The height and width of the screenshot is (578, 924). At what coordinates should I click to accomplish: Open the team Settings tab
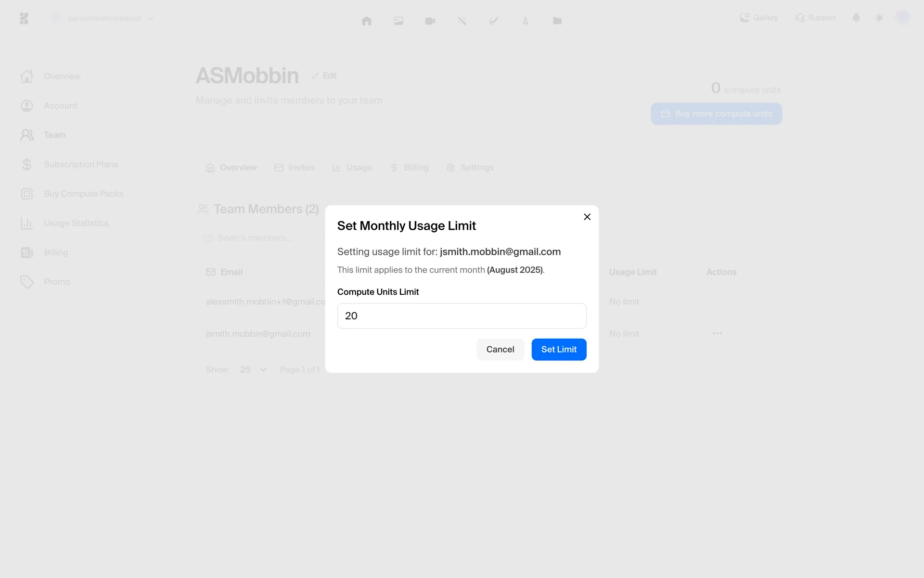pos(470,168)
